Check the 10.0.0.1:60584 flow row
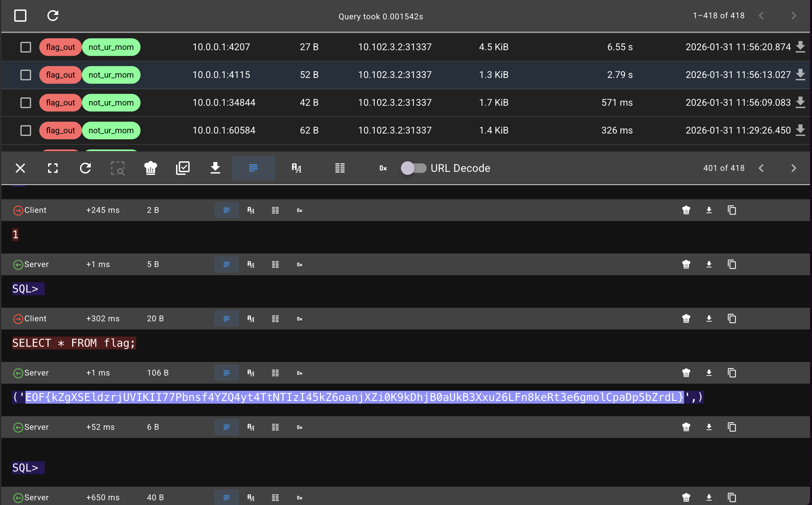 coord(26,130)
